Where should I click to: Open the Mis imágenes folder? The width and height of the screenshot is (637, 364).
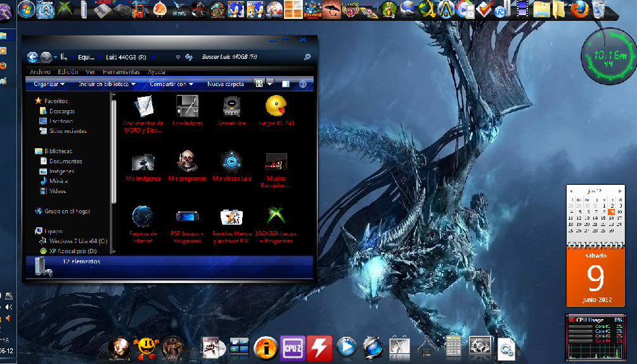pyautogui.click(x=143, y=166)
